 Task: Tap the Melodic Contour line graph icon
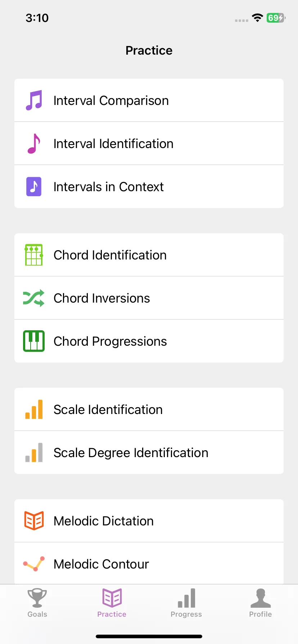point(34,564)
